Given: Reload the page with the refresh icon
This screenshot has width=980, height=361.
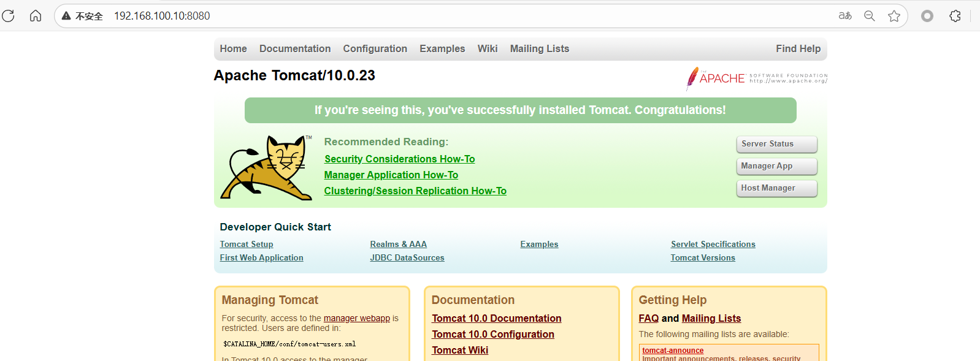Looking at the screenshot, I should (x=8, y=16).
